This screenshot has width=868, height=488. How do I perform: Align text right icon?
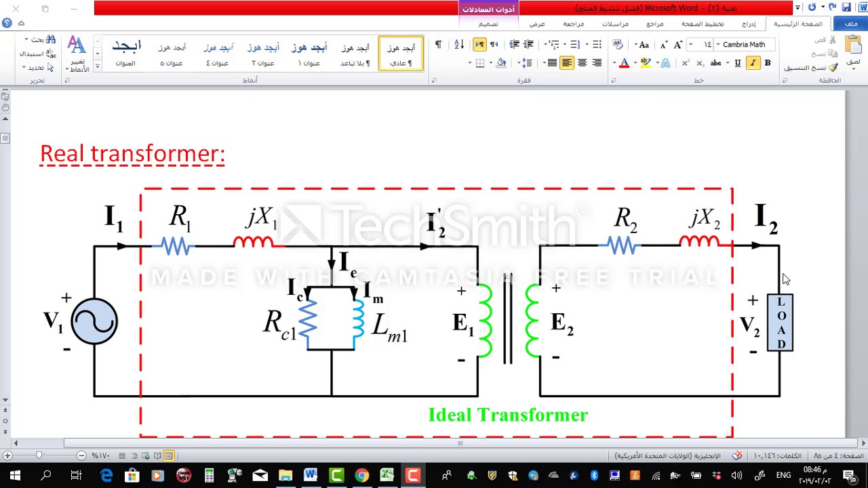(x=597, y=63)
